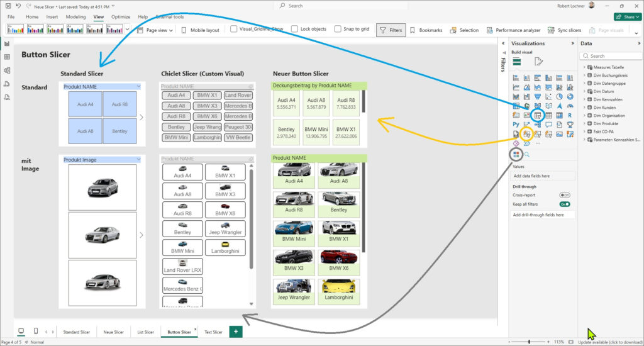The width and height of the screenshot is (644, 346).
Task: Open the Format visual brush tab
Action: point(538,61)
